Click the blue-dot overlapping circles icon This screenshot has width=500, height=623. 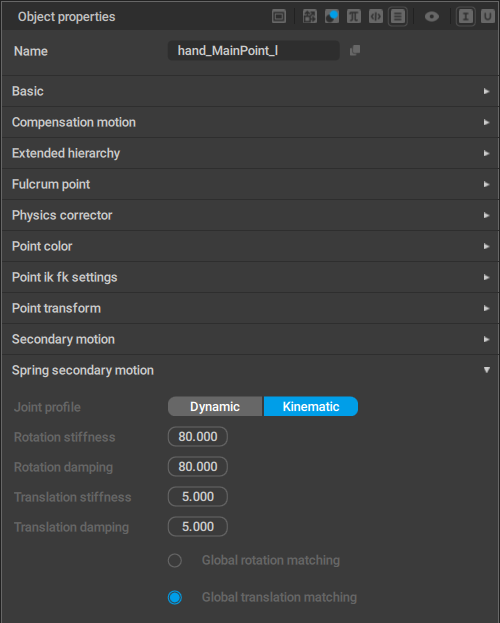coord(332,17)
